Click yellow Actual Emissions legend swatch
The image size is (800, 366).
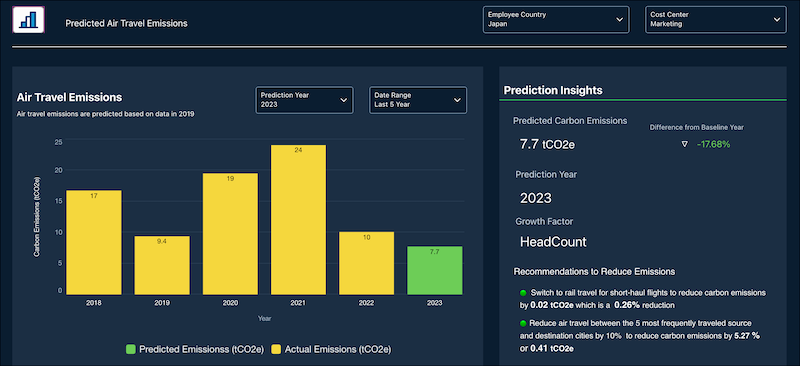[x=276, y=350]
